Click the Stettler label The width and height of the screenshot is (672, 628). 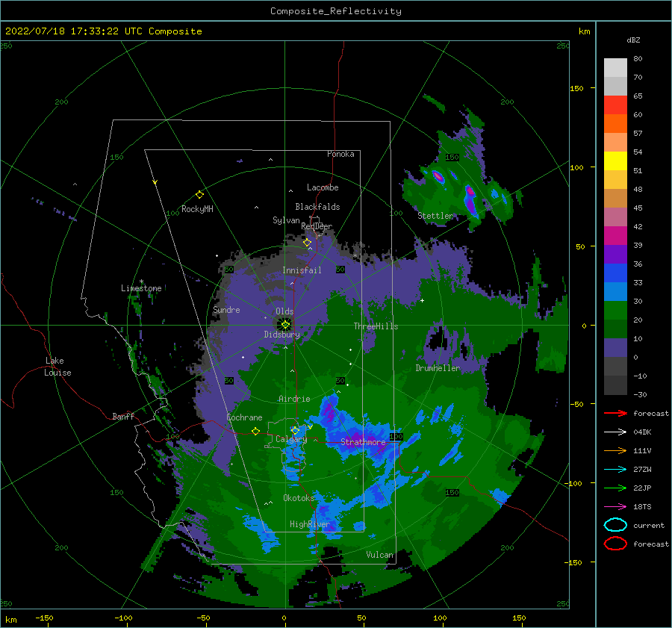[x=435, y=216]
